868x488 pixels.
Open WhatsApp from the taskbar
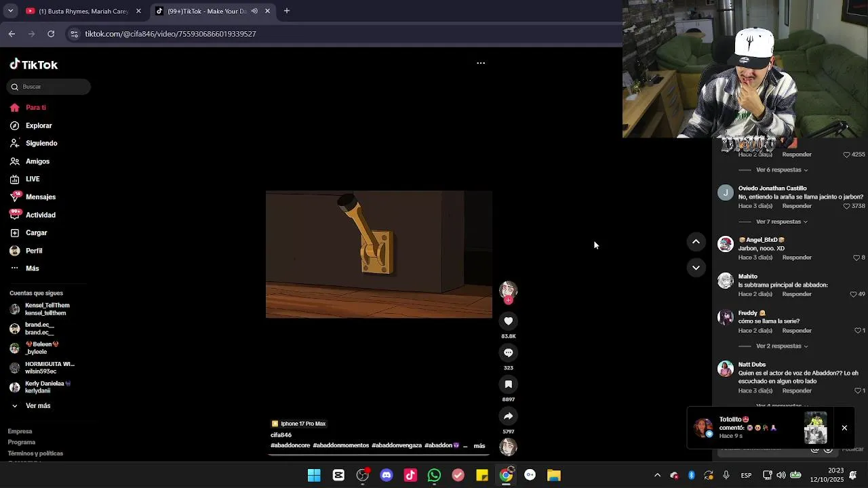point(434,475)
